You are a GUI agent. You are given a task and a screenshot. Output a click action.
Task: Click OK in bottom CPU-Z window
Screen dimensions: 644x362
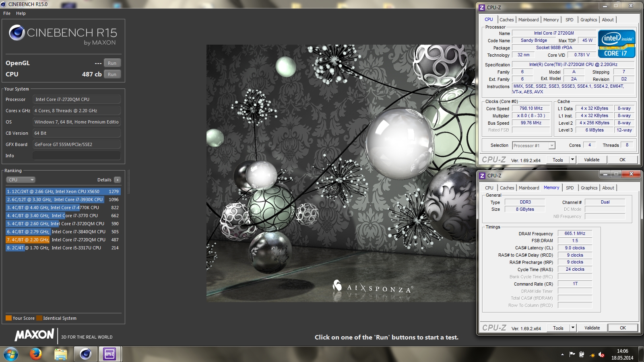[x=623, y=328]
